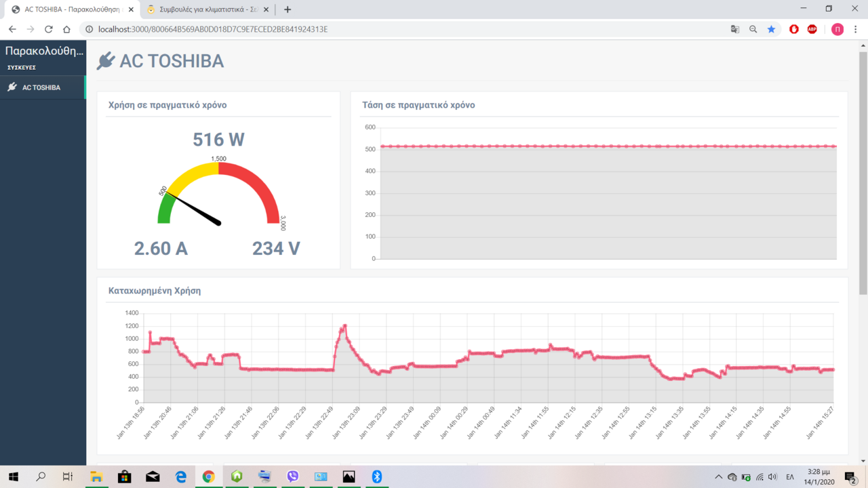Screen dimensions: 868x488
Task: Open the Viber app on taskbar
Action: coord(293,477)
